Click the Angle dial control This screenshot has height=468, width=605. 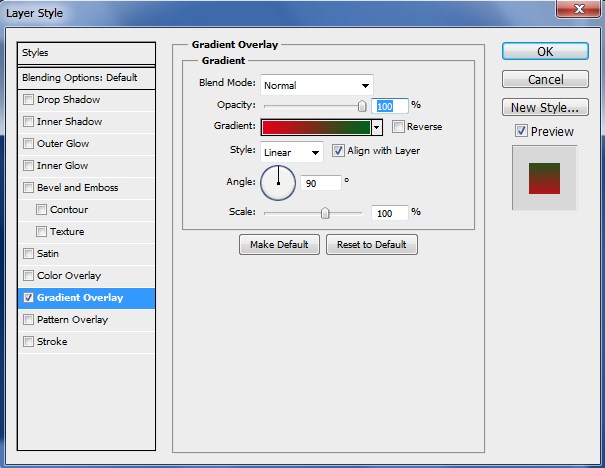click(x=278, y=183)
